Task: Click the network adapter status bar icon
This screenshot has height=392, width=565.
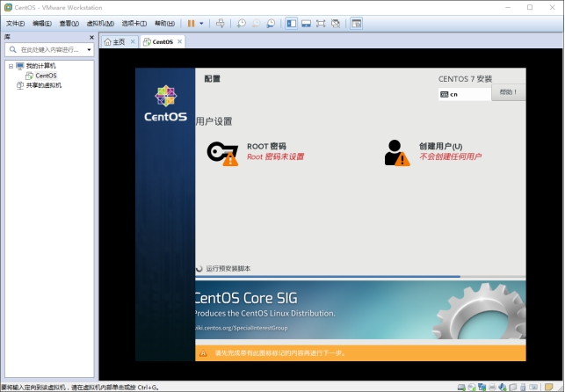Action: point(482,388)
